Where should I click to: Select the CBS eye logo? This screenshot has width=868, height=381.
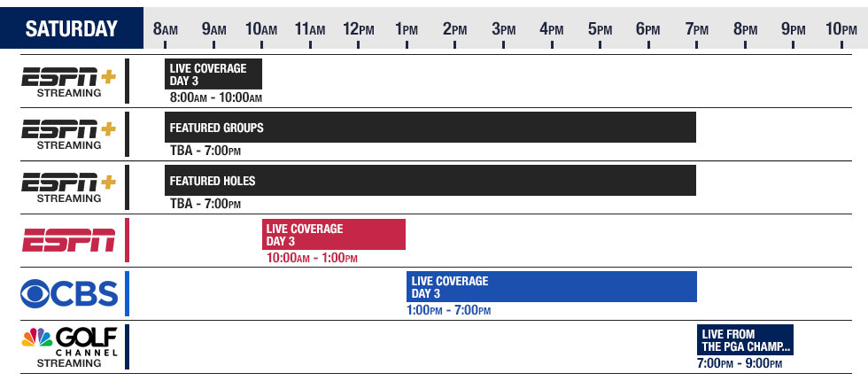coord(68,294)
